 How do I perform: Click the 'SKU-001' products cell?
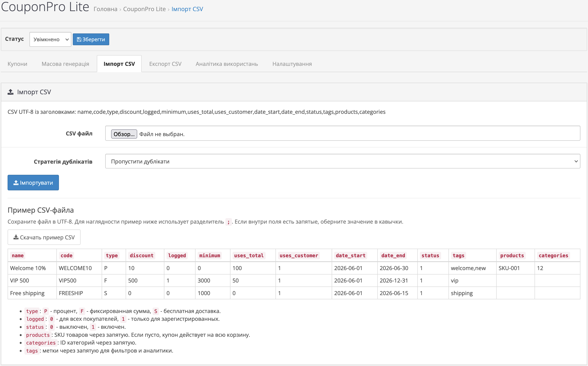tap(516, 268)
